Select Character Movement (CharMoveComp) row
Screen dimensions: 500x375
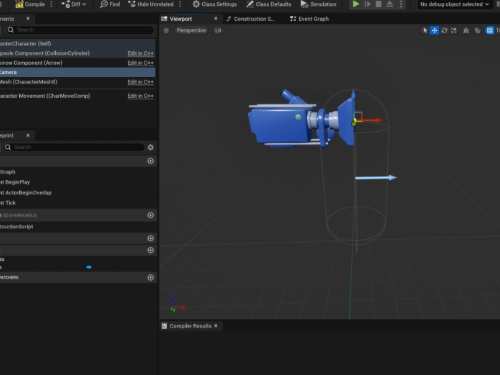tap(77, 96)
